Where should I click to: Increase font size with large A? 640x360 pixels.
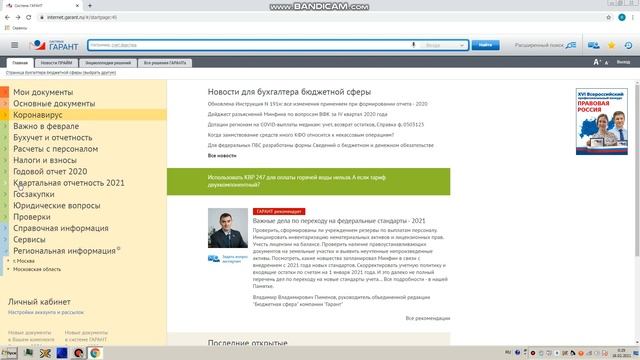(597, 62)
